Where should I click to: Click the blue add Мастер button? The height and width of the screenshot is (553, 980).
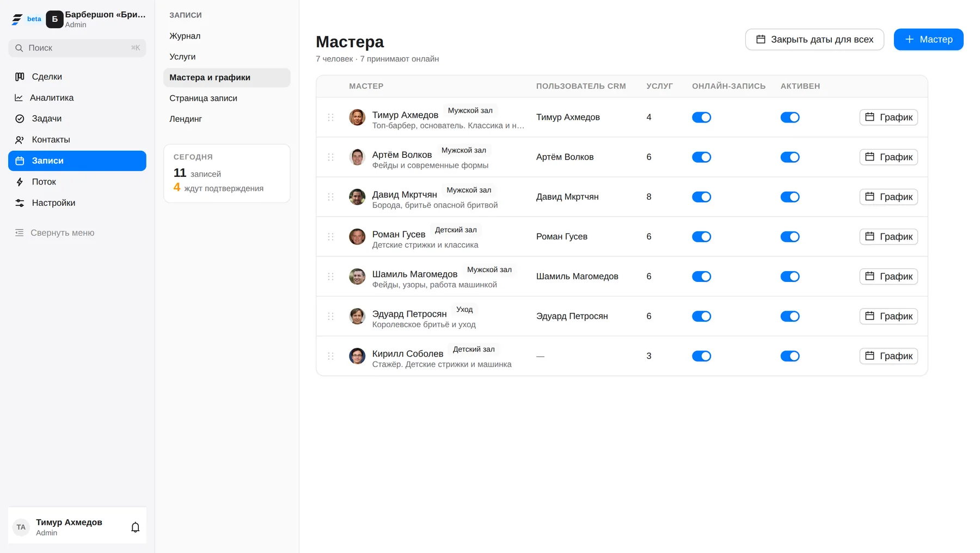coord(928,39)
